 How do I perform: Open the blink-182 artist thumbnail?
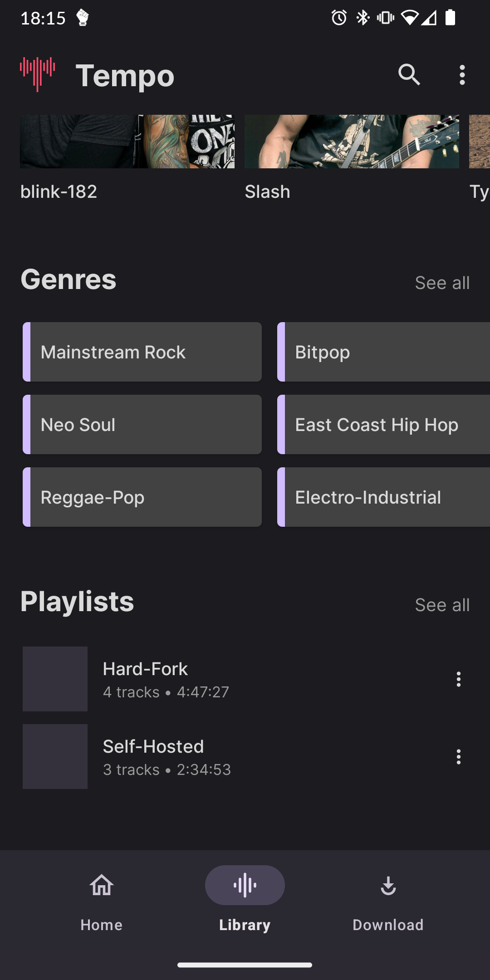(x=127, y=142)
